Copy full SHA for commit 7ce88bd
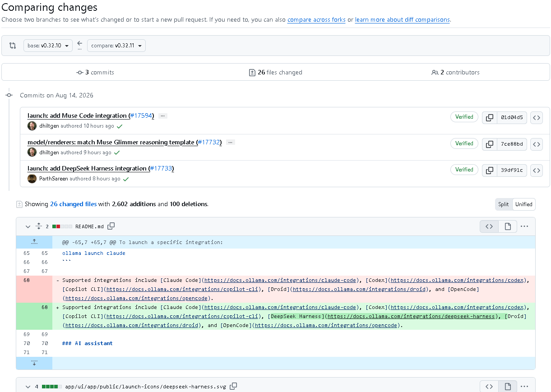Viewport: 551px width, 392px height. coord(490,144)
